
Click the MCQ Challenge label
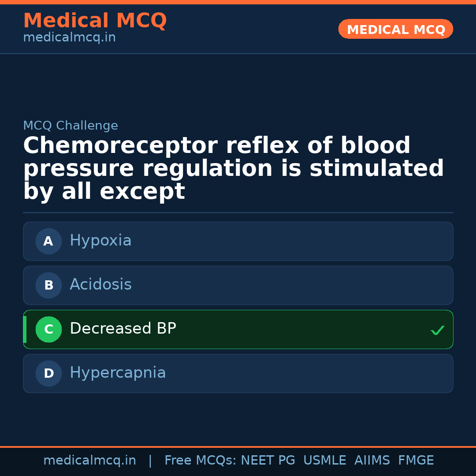pos(71,126)
